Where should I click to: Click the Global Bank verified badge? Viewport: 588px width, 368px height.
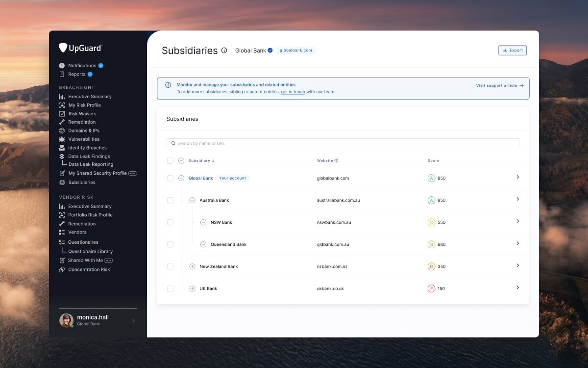tap(270, 51)
